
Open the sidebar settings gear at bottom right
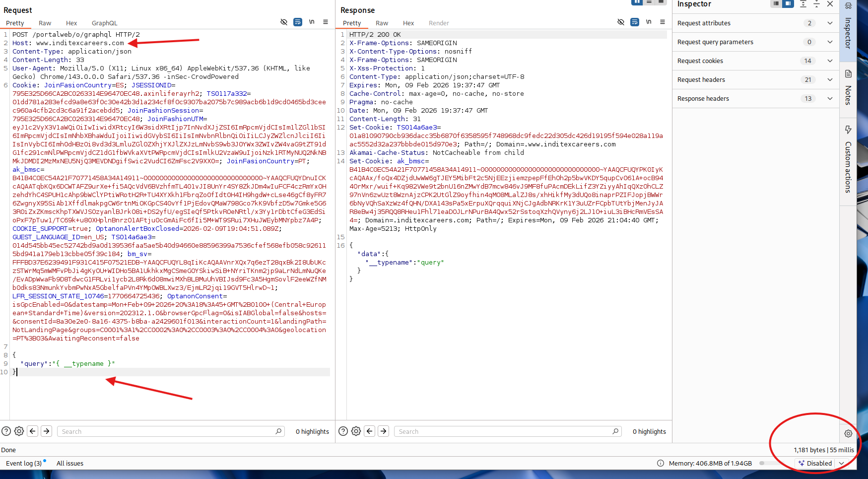[x=848, y=433]
